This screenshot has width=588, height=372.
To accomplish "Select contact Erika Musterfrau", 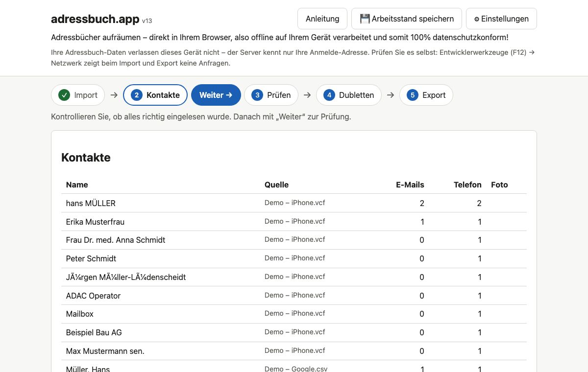I will click(x=95, y=222).
